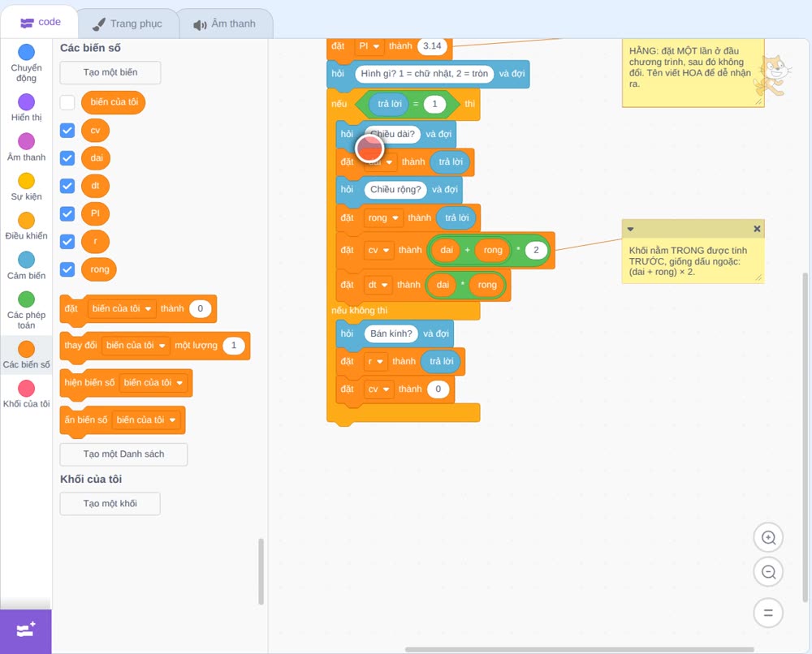812x654 pixels.
Task: Uncheck the rong variable checkbox
Action: pos(67,269)
